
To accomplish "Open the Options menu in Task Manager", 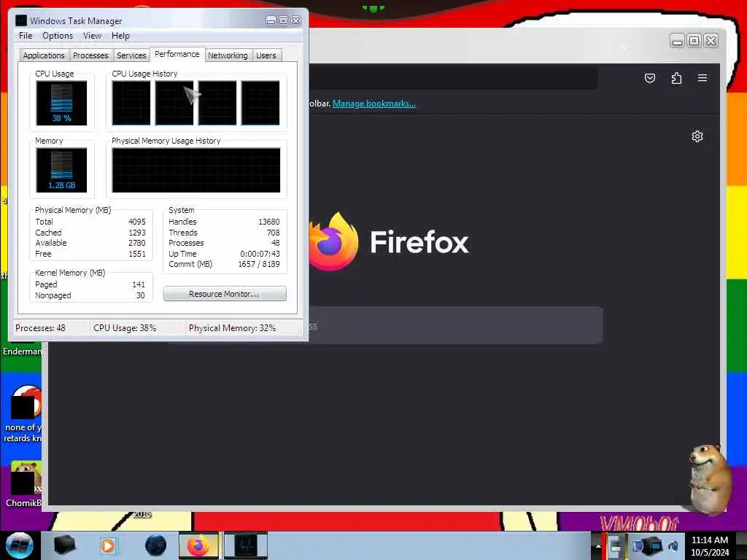I will [x=58, y=36].
